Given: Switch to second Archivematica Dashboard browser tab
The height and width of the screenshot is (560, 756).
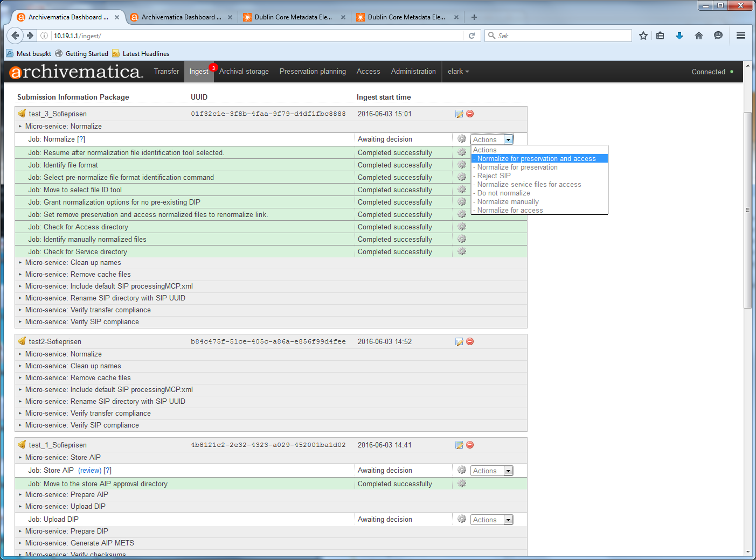Looking at the screenshot, I should tap(182, 17).
